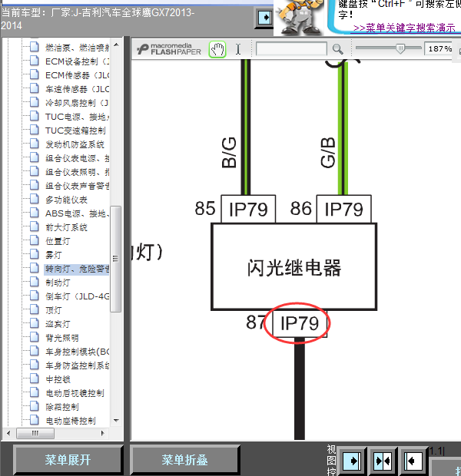Open the 车身控制模块(BCM) tree item

tap(77, 352)
